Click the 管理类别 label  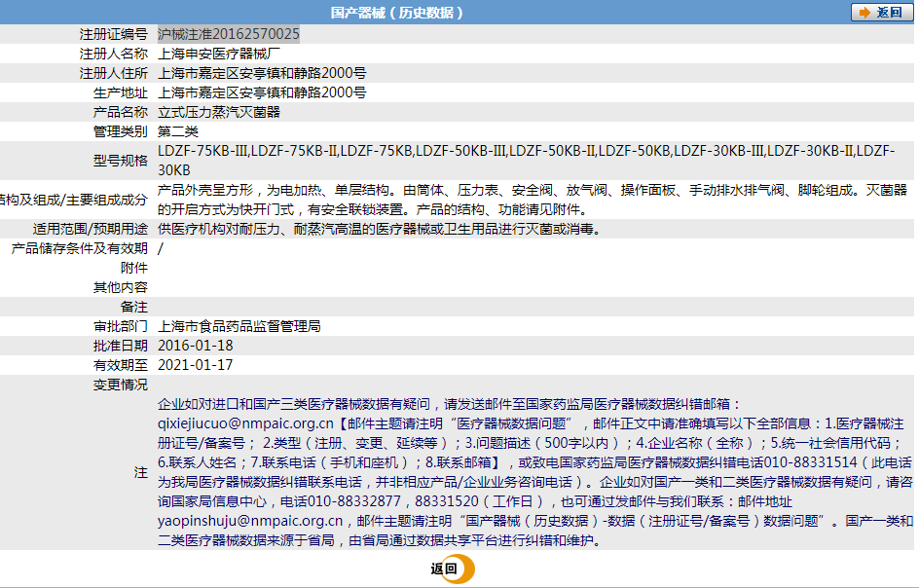[x=121, y=131]
